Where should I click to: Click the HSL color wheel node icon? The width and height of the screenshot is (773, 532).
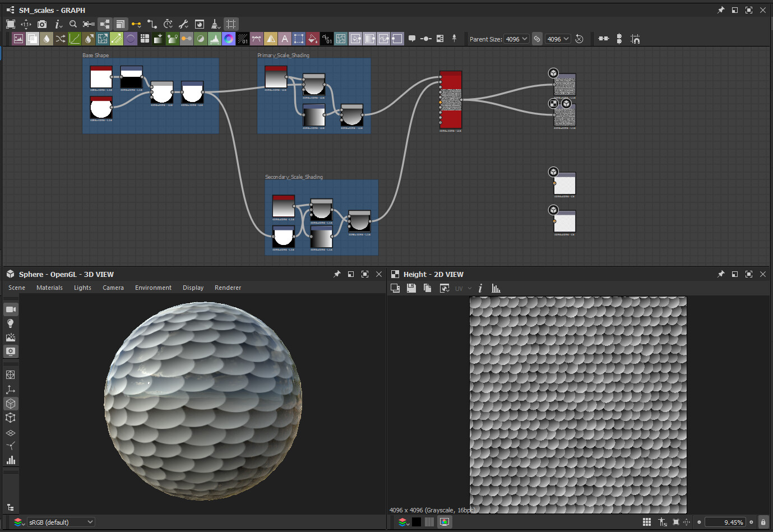point(229,39)
